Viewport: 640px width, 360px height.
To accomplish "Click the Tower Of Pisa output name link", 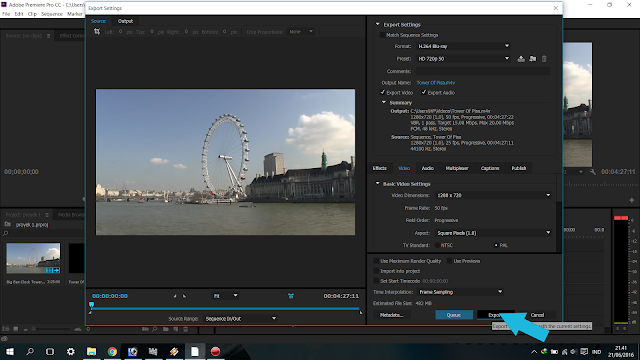I will point(436,82).
